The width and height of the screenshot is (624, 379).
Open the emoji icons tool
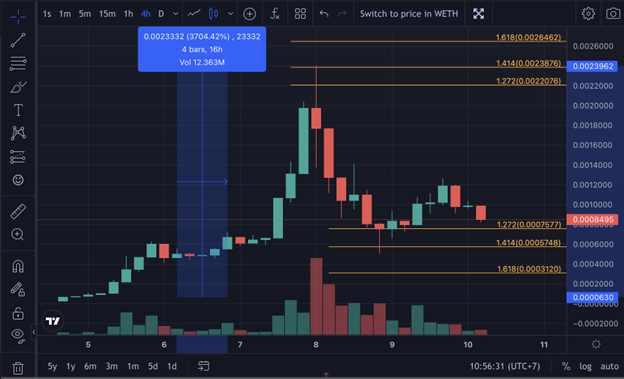(x=18, y=180)
